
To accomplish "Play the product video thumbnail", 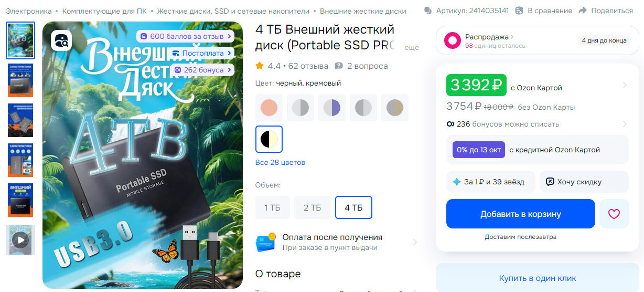I will (x=20, y=240).
